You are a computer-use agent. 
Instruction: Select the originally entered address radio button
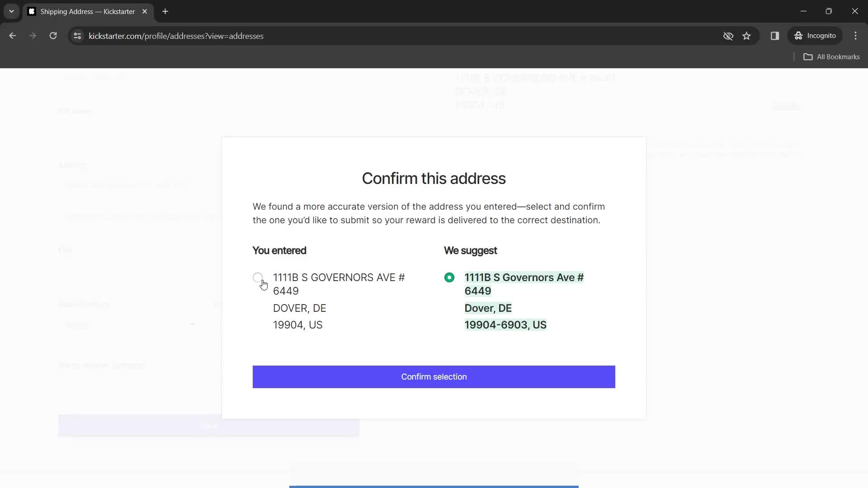[x=258, y=277]
